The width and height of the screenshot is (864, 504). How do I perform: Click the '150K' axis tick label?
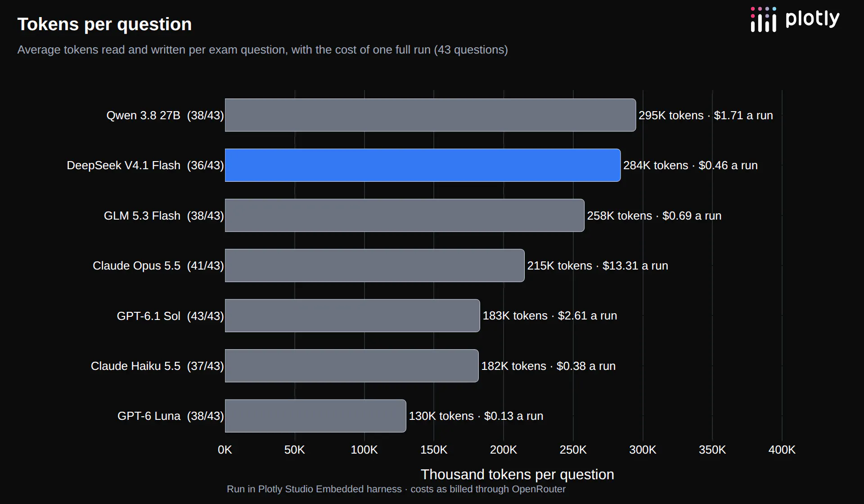coord(434,450)
